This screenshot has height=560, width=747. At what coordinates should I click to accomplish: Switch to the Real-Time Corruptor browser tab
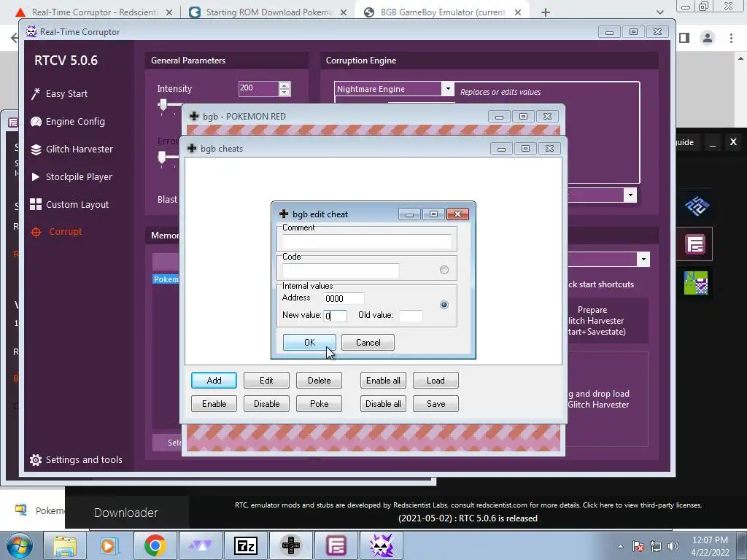(x=94, y=12)
